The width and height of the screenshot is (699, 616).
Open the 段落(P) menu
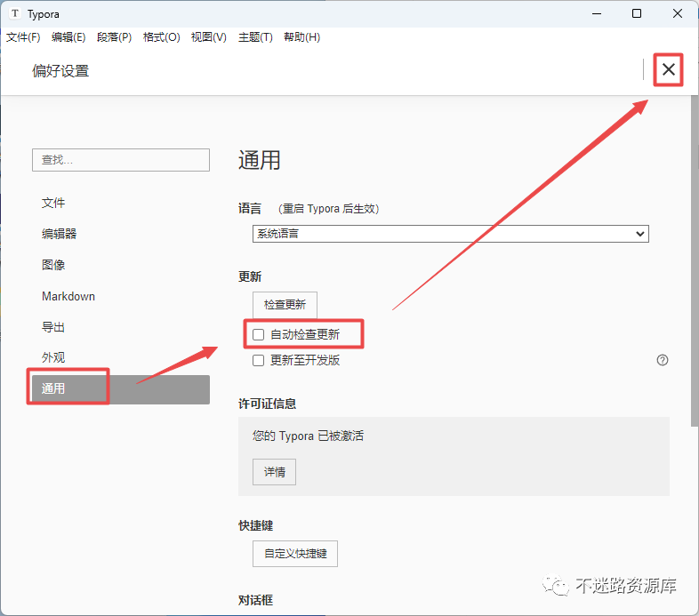(x=114, y=37)
